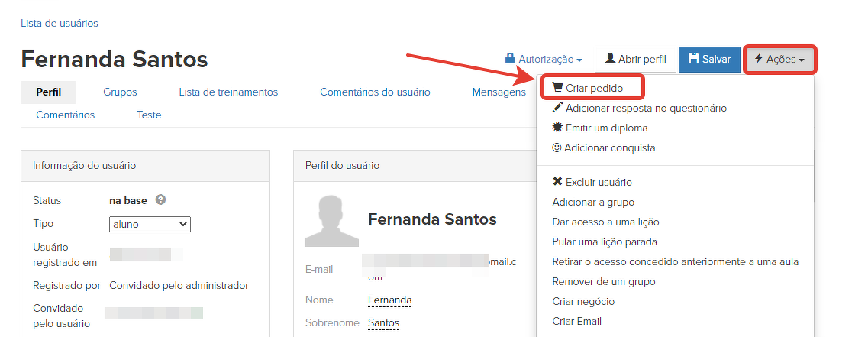The width and height of the screenshot is (868, 337).
Task: Click the X icon beside Excluir usuário
Action: (557, 182)
